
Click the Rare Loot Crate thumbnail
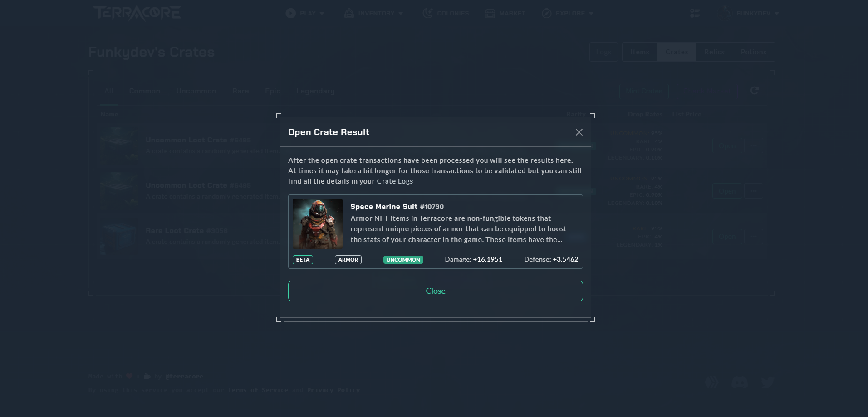pyautogui.click(x=119, y=236)
